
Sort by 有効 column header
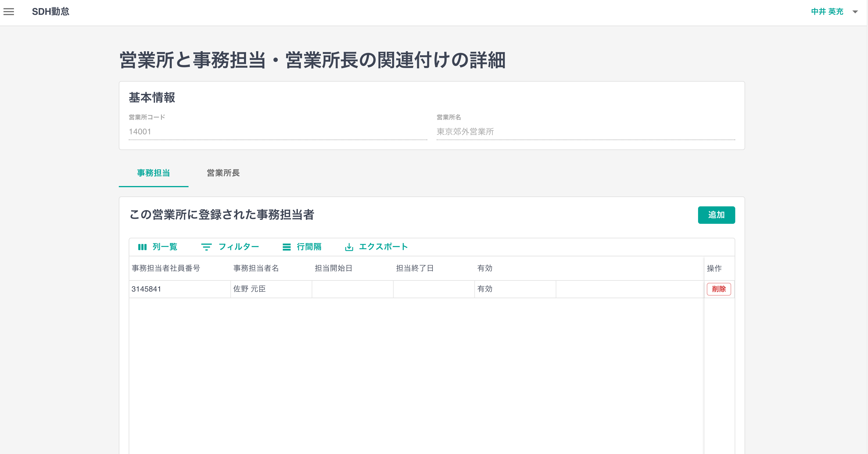click(485, 268)
